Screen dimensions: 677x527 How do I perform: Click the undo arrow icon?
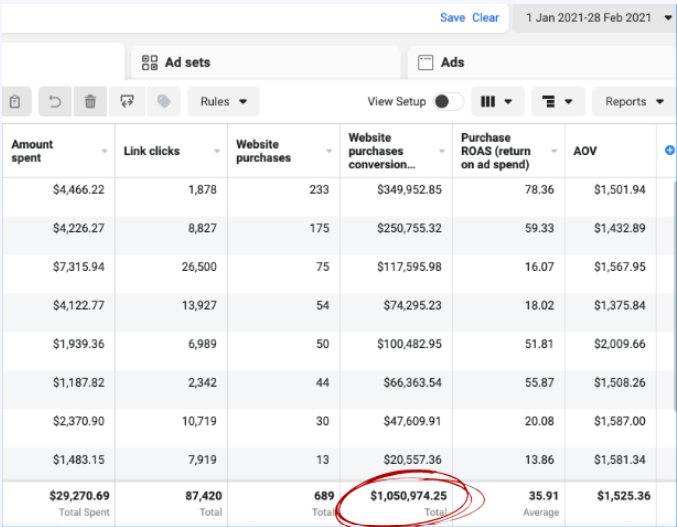54,102
